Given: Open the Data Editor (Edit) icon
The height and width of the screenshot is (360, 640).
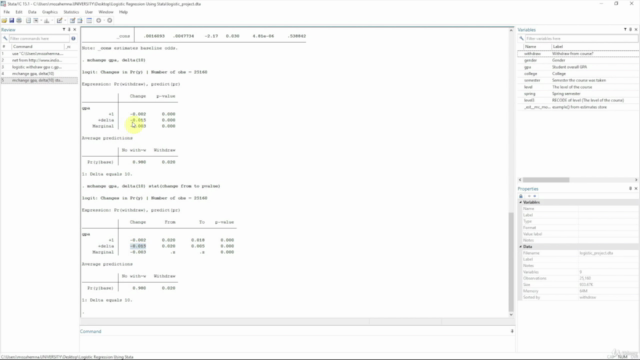Looking at the screenshot, I should [72, 20].
